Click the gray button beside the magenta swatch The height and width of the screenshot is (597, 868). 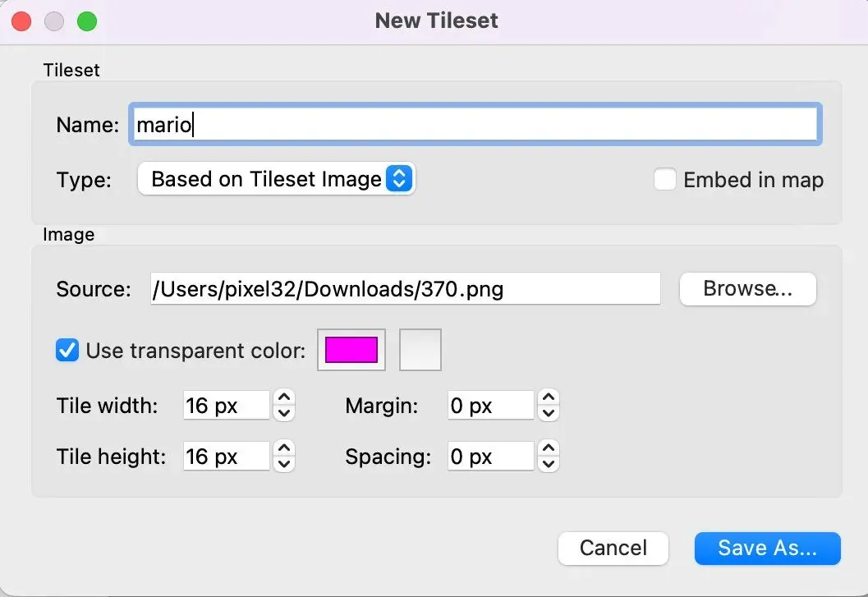(420, 350)
